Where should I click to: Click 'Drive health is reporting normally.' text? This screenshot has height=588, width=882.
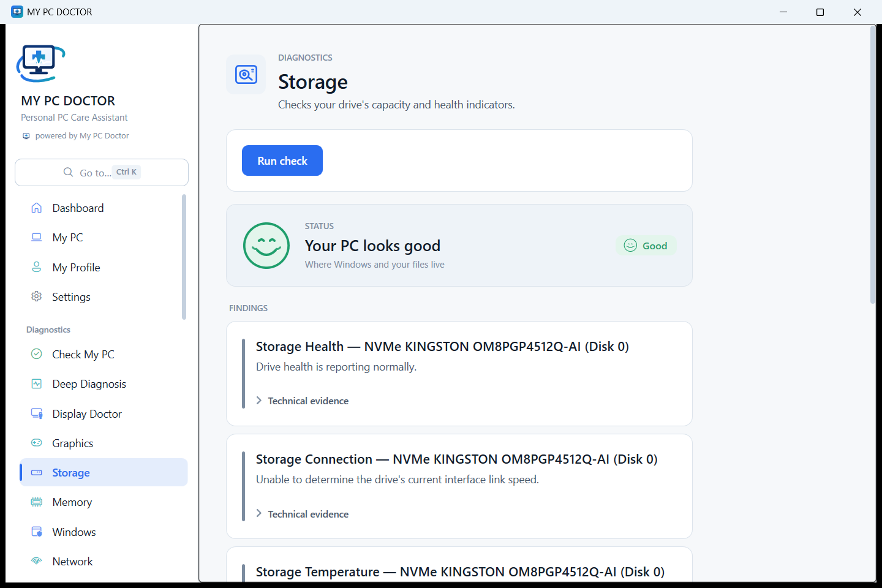coord(336,367)
